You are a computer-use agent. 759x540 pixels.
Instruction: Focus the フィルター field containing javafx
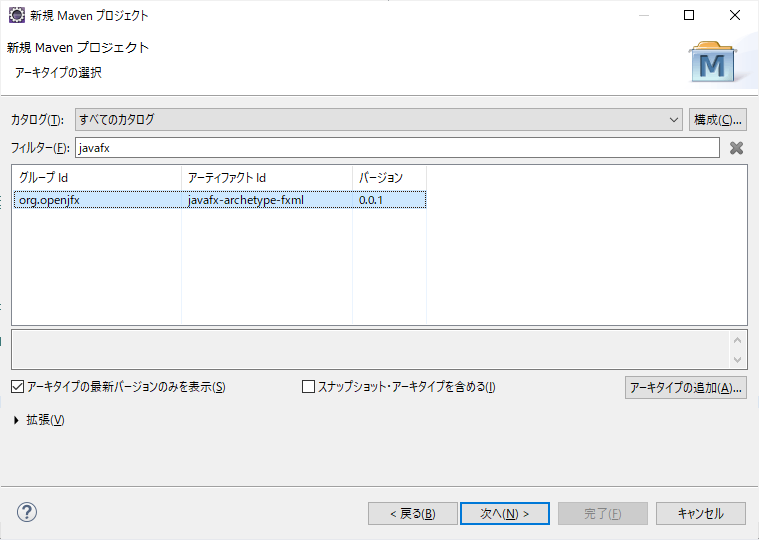(x=397, y=148)
